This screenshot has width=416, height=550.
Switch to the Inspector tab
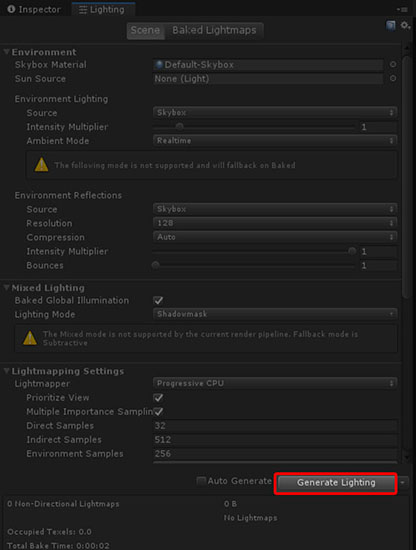(x=34, y=9)
